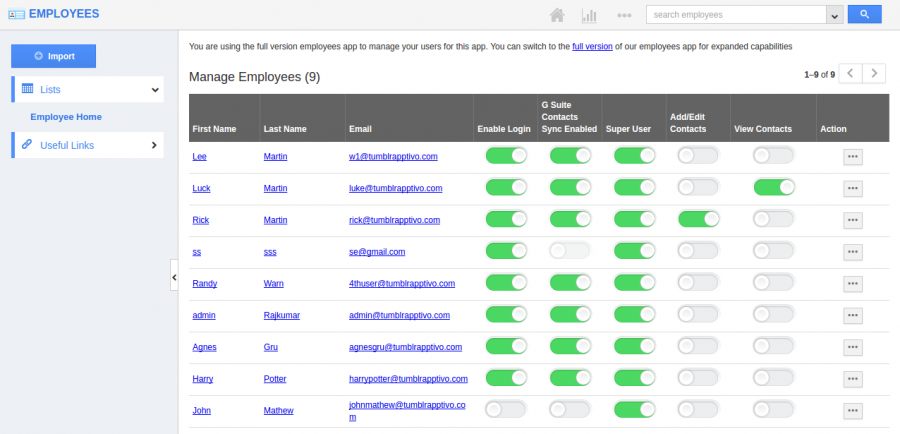This screenshot has height=434, width=900.
Task: Open action menu for Harry Potter
Action: [852, 379]
